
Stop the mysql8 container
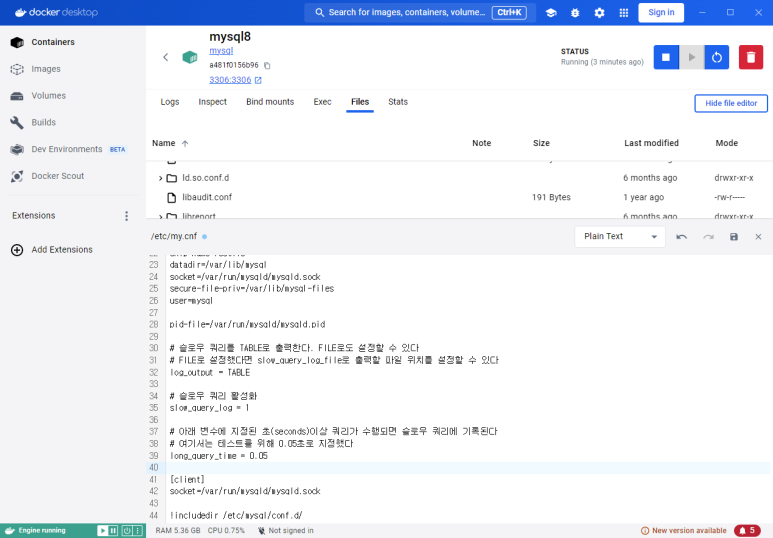click(666, 57)
